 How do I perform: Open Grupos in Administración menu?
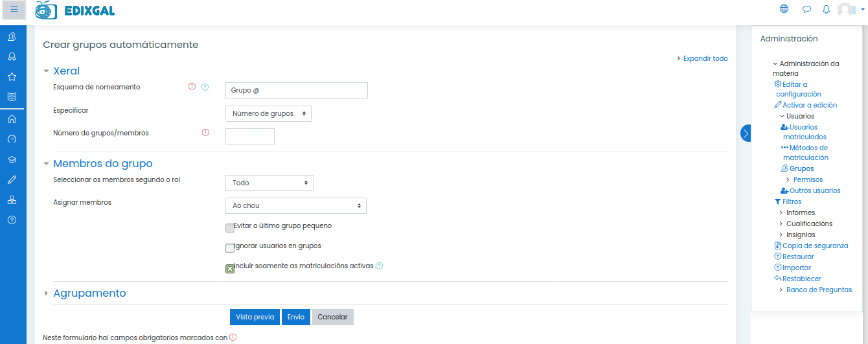[801, 168]
